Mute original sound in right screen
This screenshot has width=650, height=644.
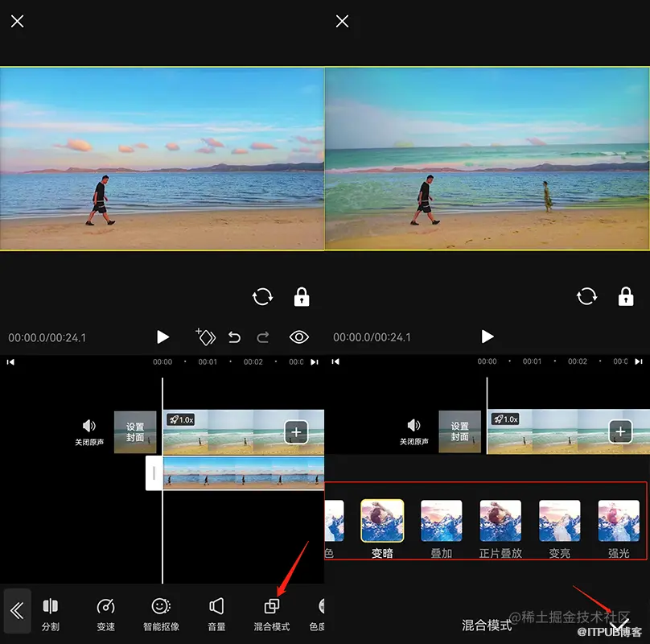coord(413,431)
